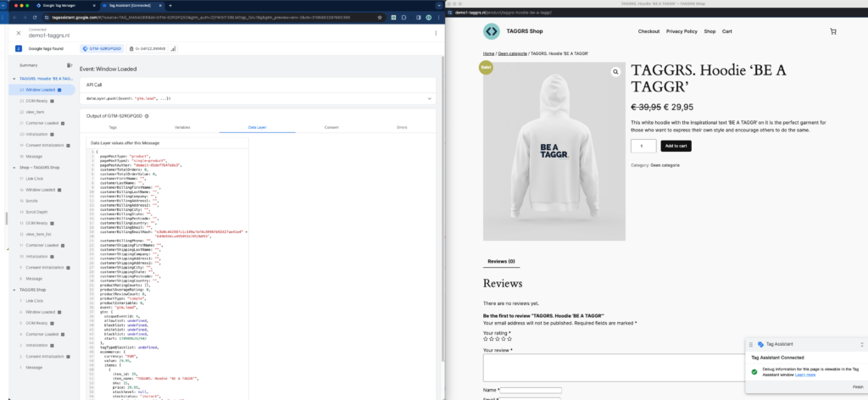Image resolution: width=868 pixels, height=400 pixels.
Task: Collapse the Shop – TAGGRS Shop group
Action: point(14,167)
